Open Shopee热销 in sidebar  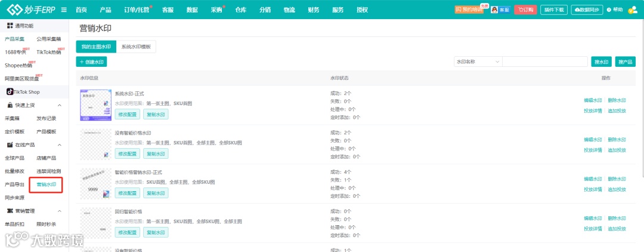coord(18,65)
